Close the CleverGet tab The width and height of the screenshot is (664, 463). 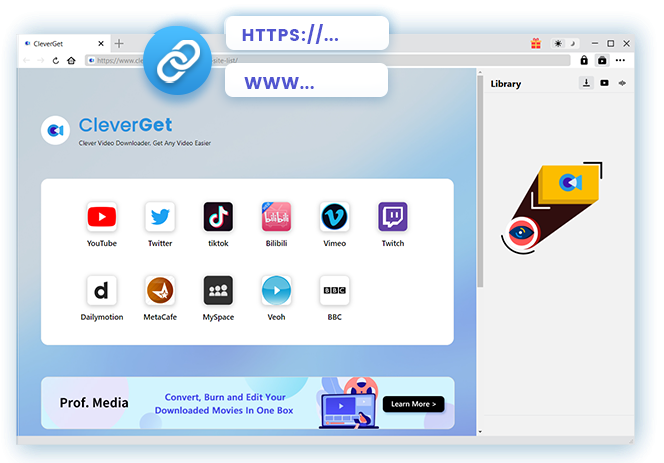[x=101, y=43]
